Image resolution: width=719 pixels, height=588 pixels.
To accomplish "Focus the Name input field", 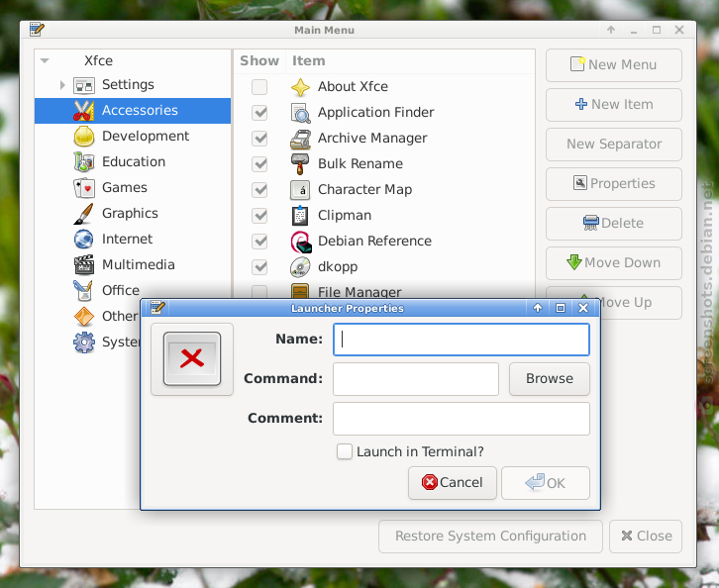I will pos(462,340).
